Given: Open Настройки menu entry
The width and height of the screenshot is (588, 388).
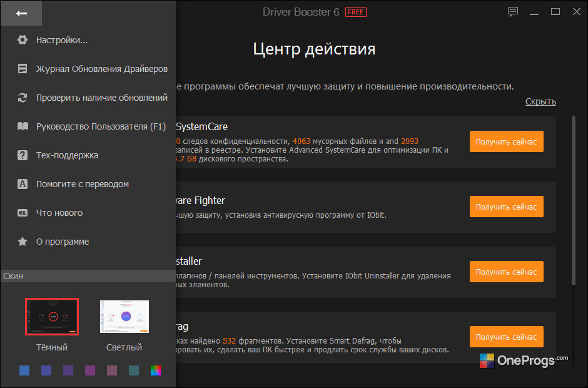Looking at the screenshot, I should tap(62, 40).
